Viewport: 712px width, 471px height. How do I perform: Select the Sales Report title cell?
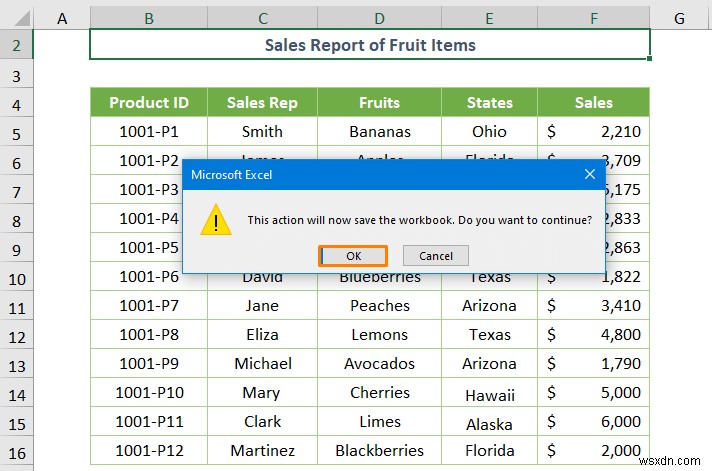tap(370, 45)
